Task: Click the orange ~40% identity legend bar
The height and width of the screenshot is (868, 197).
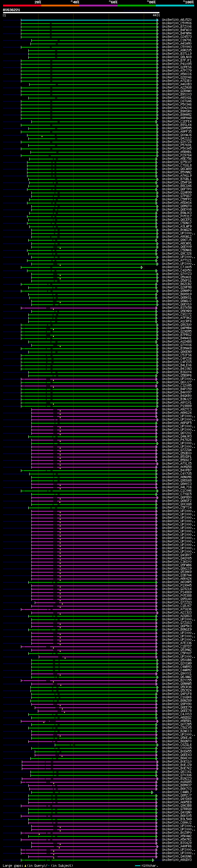Action: (x=60, y=6)
